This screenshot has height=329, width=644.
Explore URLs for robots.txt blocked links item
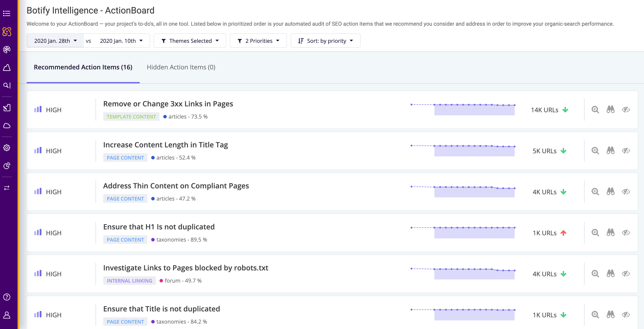[x=610, y=274]
